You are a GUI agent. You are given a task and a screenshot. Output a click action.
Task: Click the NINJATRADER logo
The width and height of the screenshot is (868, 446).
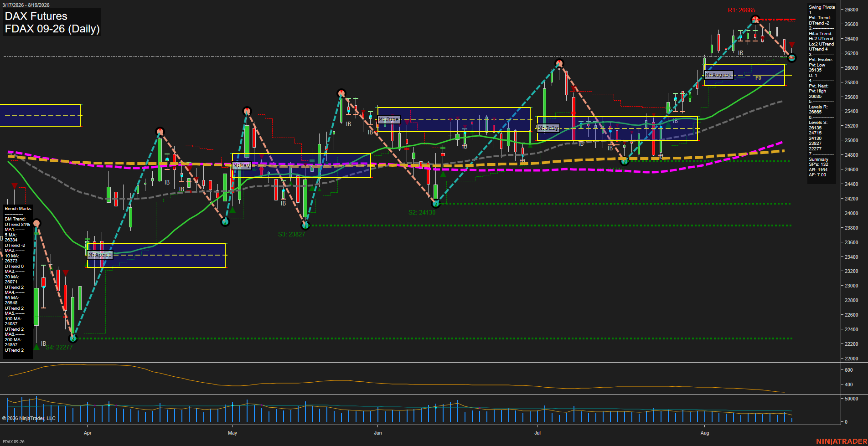point(842,441)
